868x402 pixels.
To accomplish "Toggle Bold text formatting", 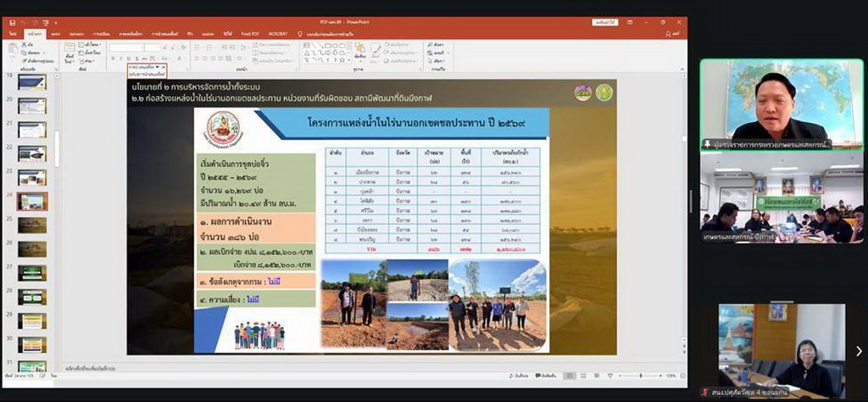I will pos(113,59).
